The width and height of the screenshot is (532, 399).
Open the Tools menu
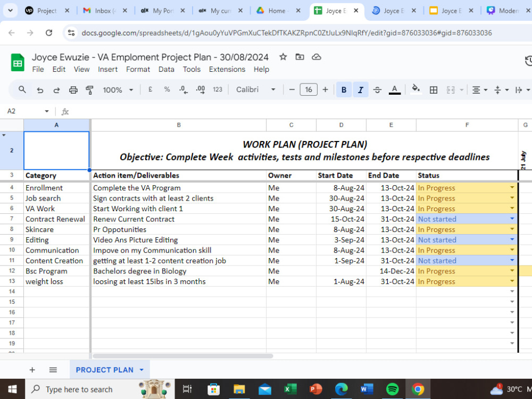tap(192, 69)
